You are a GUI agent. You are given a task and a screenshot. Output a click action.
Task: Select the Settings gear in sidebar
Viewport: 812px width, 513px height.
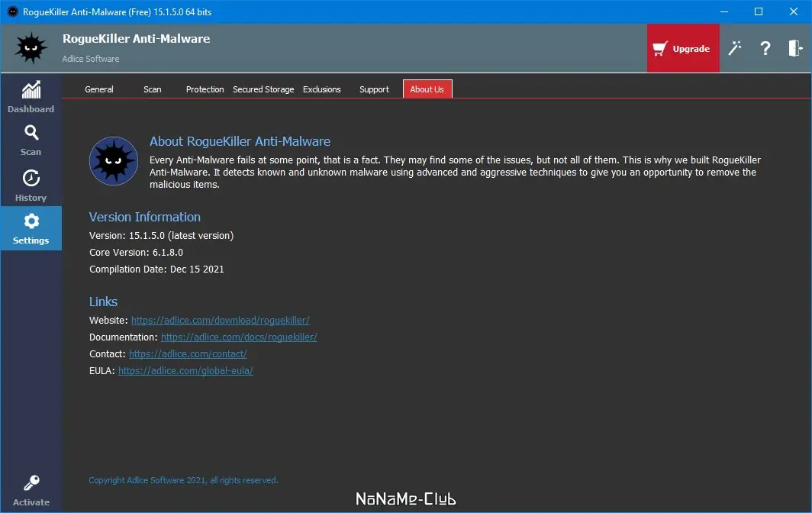[x=31, y=228]
